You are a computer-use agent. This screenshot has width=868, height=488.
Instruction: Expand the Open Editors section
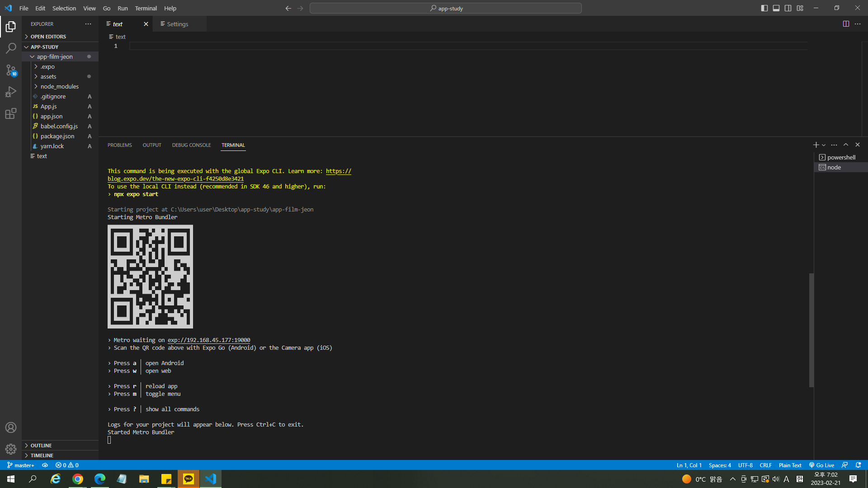[60, 37]
